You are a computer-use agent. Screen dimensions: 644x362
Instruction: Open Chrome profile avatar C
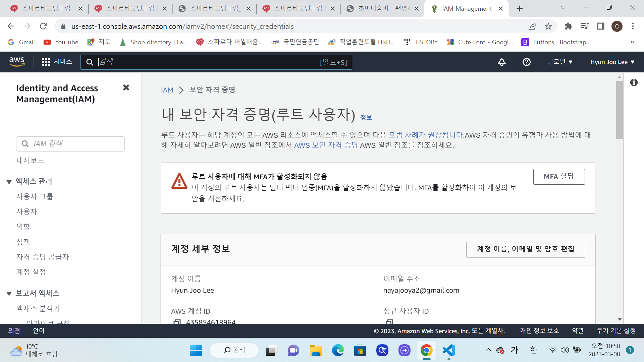pyautogui.click(x=617, y=26)
